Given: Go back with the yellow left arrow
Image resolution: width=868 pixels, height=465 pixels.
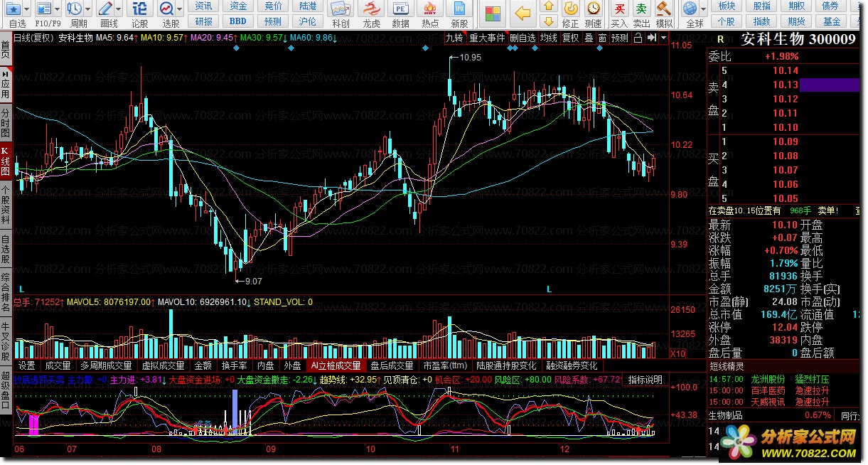Looking at the screenshot, I should coord(523,12).
